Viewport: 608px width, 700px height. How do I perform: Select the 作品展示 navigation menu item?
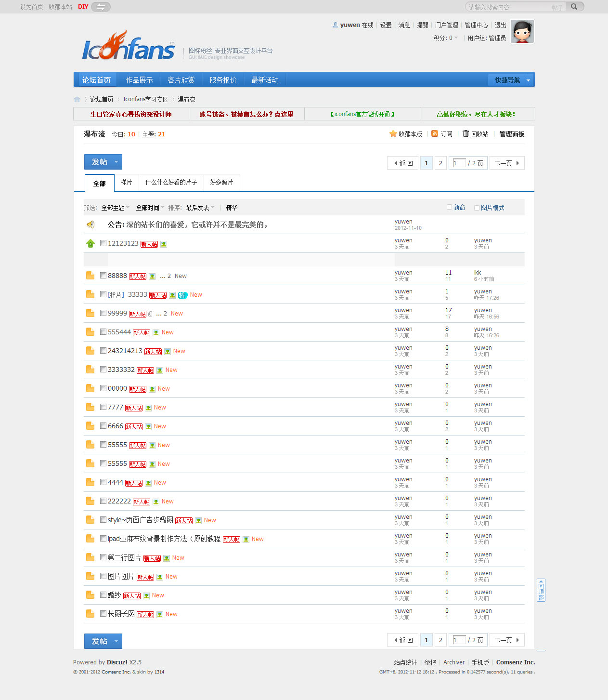point(139,79)
